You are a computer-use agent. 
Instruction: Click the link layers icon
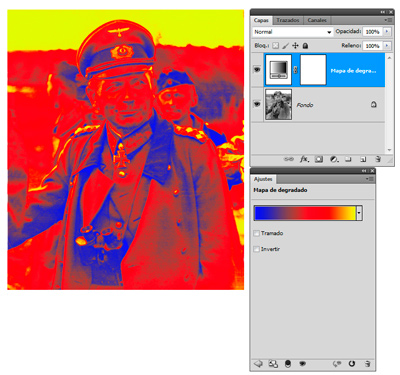click(289, 159)
